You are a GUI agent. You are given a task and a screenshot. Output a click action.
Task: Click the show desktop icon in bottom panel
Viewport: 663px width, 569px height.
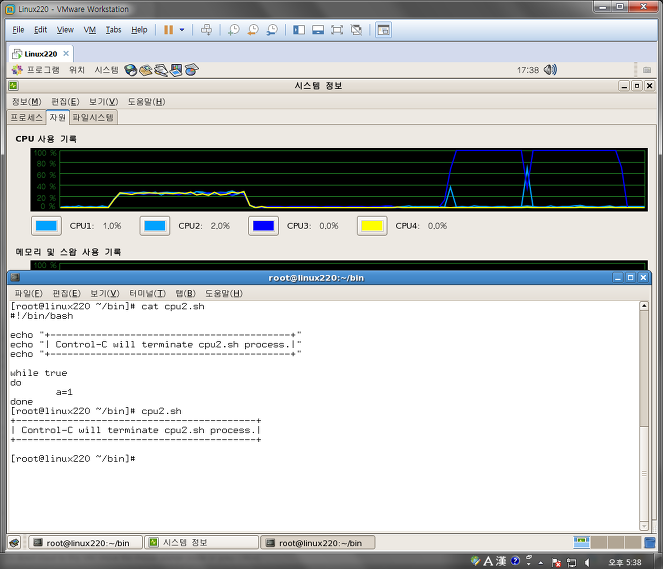click(x=14, y=542)
